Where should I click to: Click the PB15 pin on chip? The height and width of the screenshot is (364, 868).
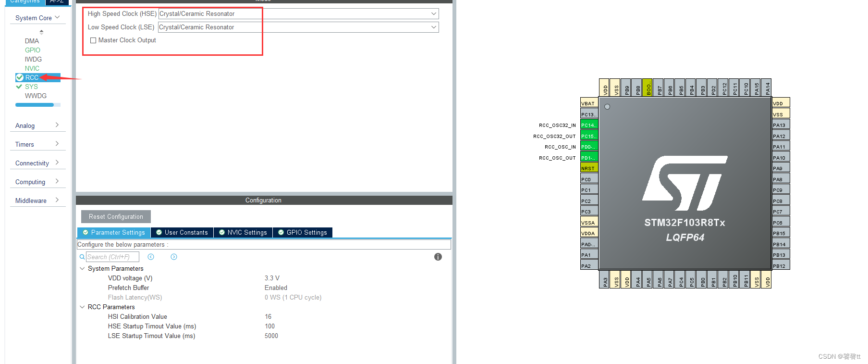point(781,233)
